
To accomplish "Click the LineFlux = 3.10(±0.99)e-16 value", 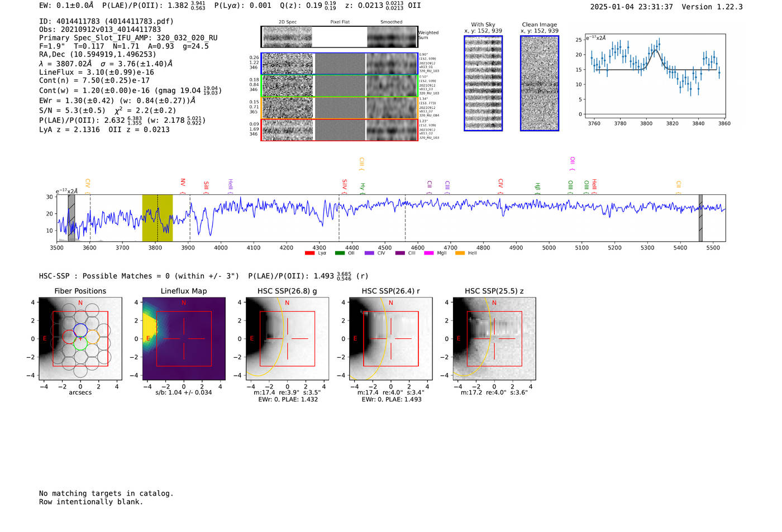I will (x=97, y=72).
